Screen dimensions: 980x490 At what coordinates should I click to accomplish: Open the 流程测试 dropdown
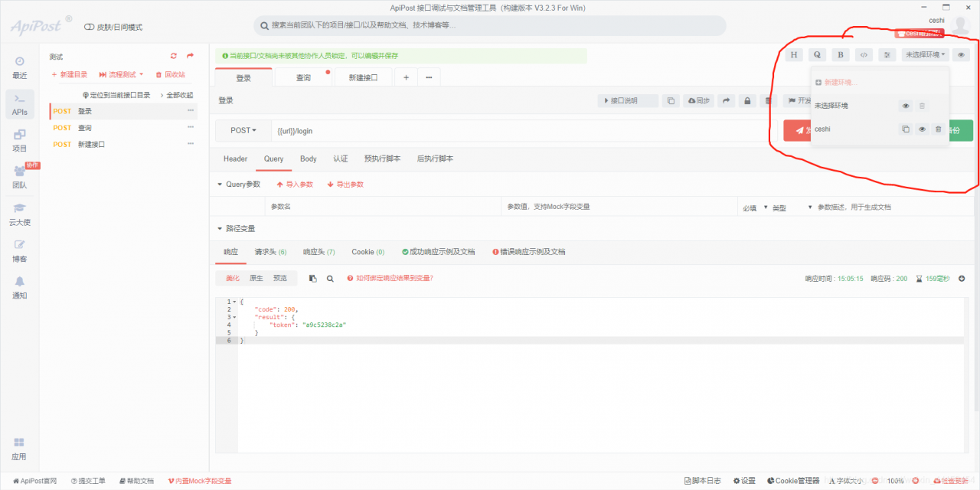pyautogui.click(x=121, y=74)
